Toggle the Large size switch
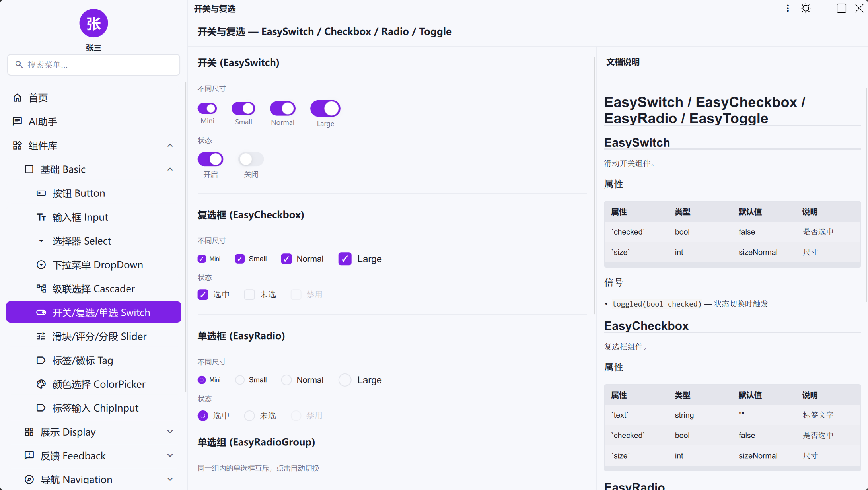 (x=325, y=108)
